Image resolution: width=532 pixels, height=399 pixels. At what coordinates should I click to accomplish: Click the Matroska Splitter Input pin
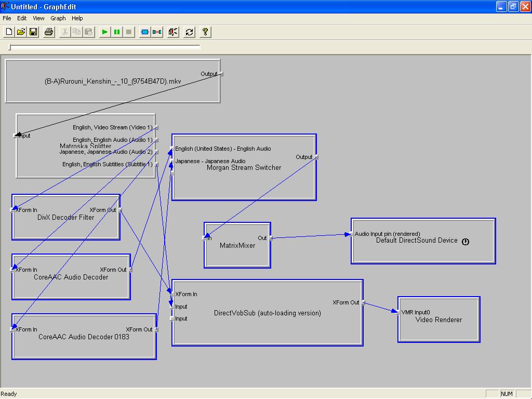15,136
